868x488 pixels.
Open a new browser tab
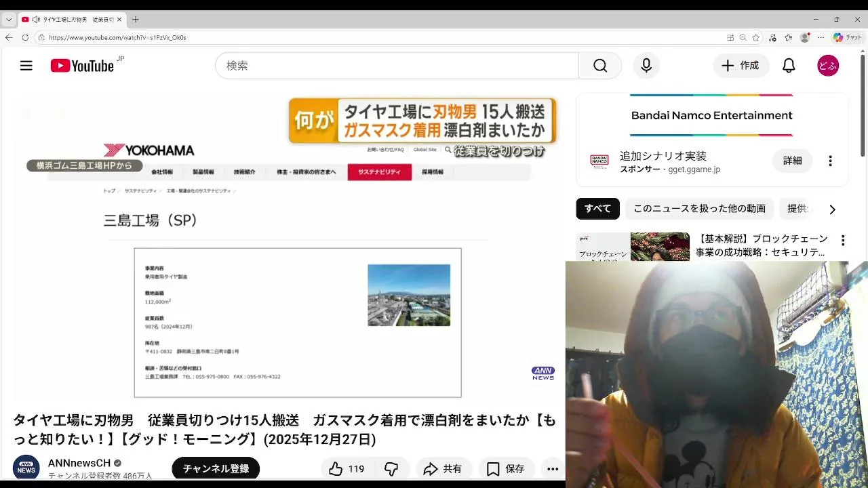click(136, 19)
